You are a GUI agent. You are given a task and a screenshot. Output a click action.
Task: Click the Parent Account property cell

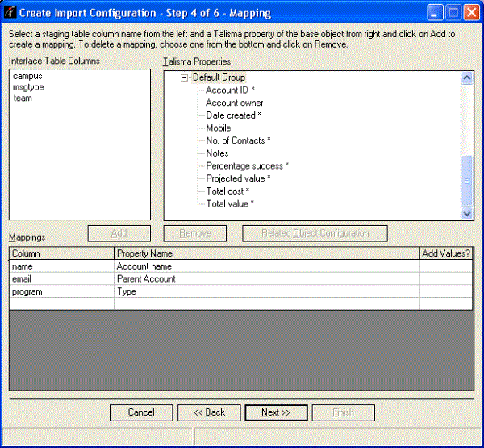[267, 279]
